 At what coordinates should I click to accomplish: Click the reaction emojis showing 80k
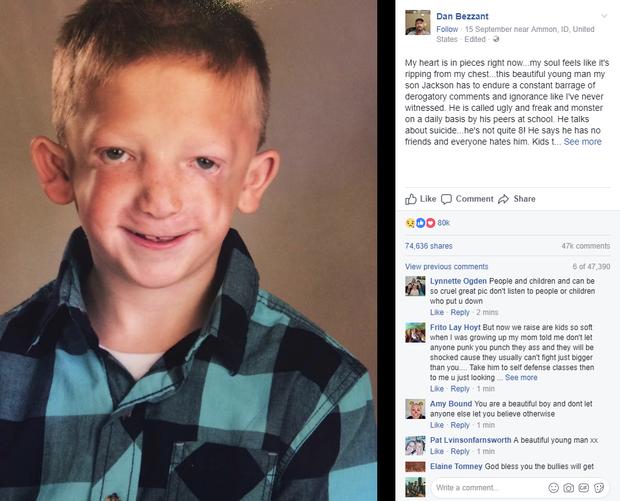coord(427,223)
